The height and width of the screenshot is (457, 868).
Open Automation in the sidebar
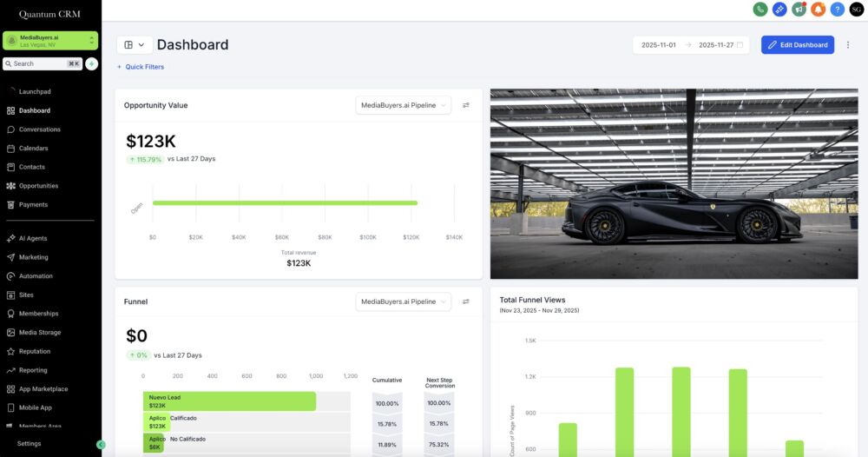coord(36,276)
